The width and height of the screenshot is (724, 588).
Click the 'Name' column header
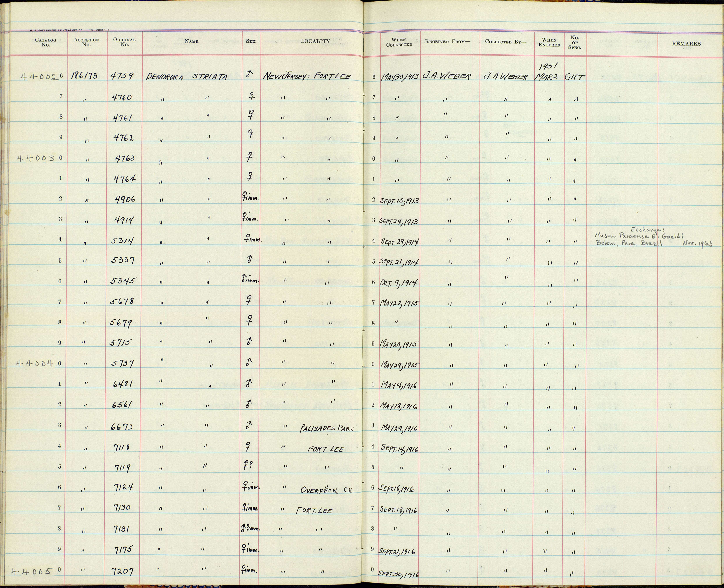[192, 41]
